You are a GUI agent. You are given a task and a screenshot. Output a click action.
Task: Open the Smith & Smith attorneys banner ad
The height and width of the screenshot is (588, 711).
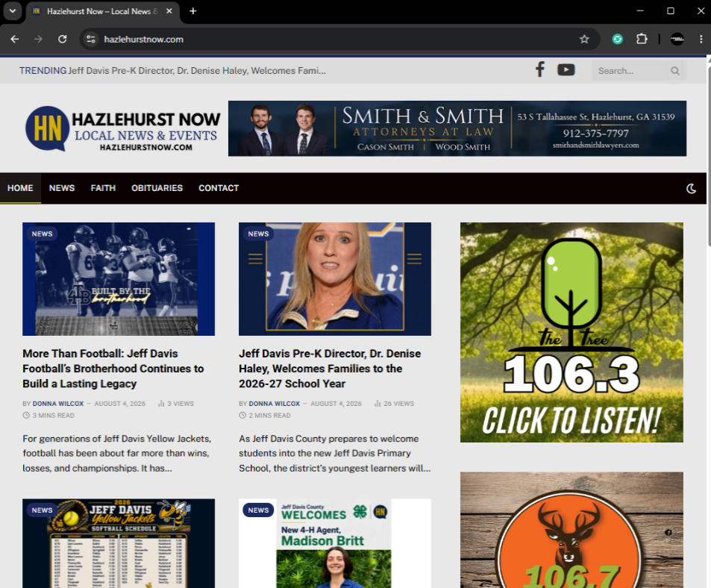[x=457, y=129]
